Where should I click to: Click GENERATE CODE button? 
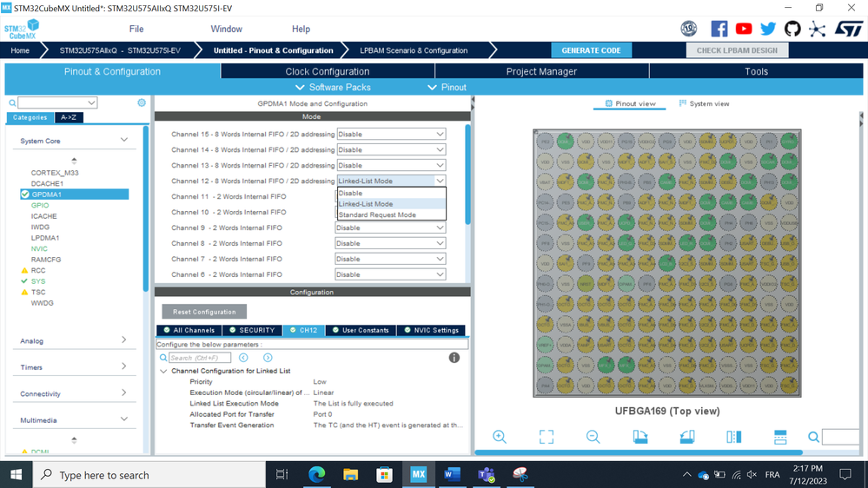tap(591, 50)
